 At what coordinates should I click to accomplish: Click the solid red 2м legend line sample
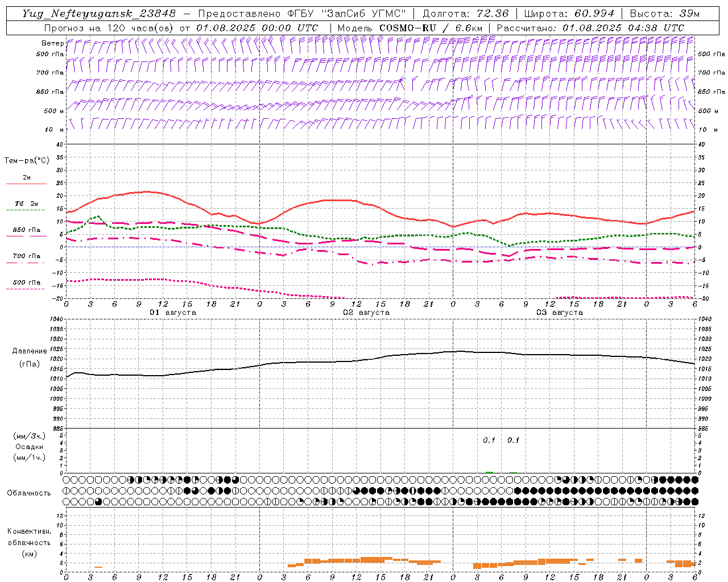tap(26, 184)
